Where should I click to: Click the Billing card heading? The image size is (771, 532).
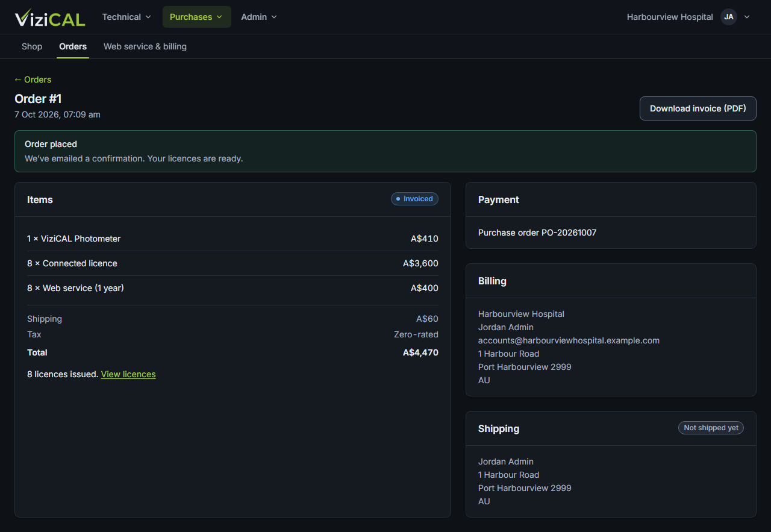(x=492, y=281)
